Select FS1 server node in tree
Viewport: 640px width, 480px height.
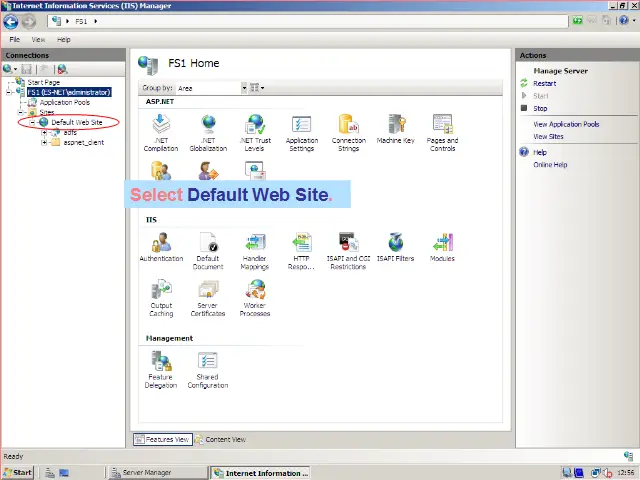pyautogui.click(x=69, y=92)
